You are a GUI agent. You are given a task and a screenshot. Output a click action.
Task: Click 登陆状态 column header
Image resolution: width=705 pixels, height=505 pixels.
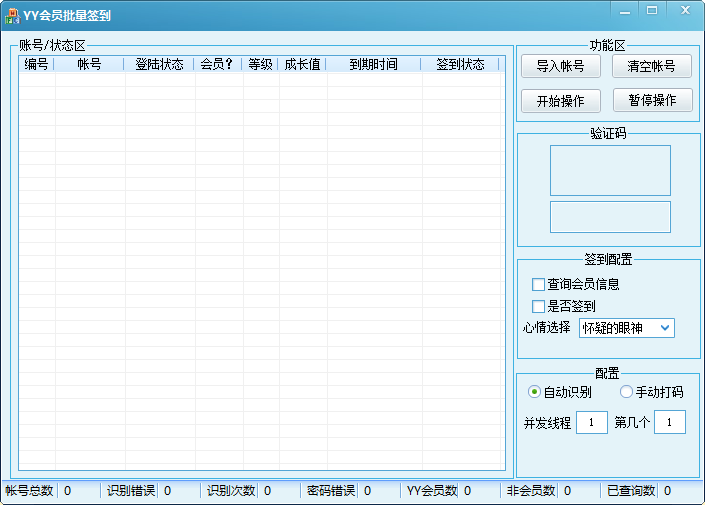[x=159, y=64]
